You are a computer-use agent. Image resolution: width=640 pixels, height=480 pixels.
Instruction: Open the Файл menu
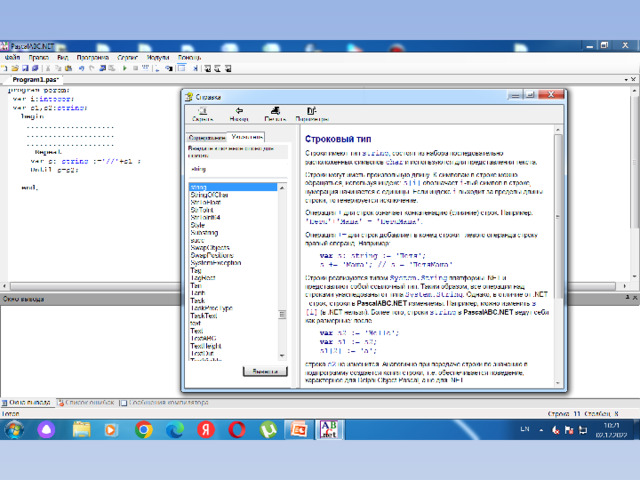point(12,58)
